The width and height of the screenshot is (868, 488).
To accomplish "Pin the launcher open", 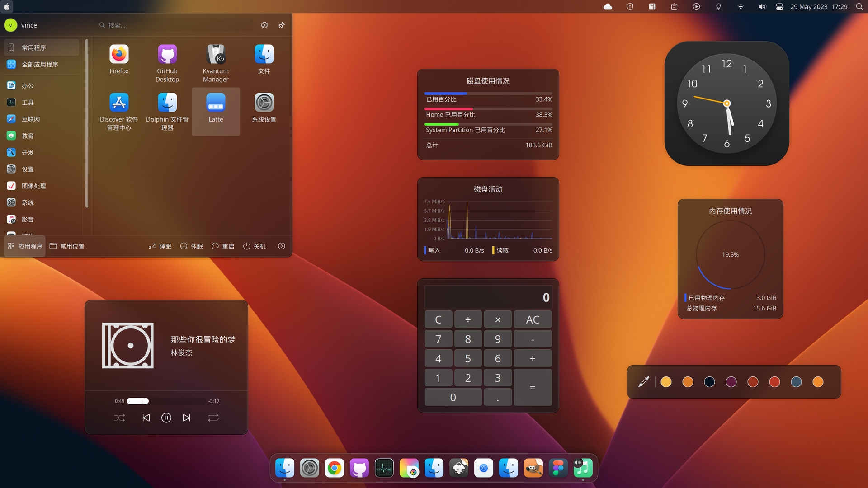I will point(282,25).
